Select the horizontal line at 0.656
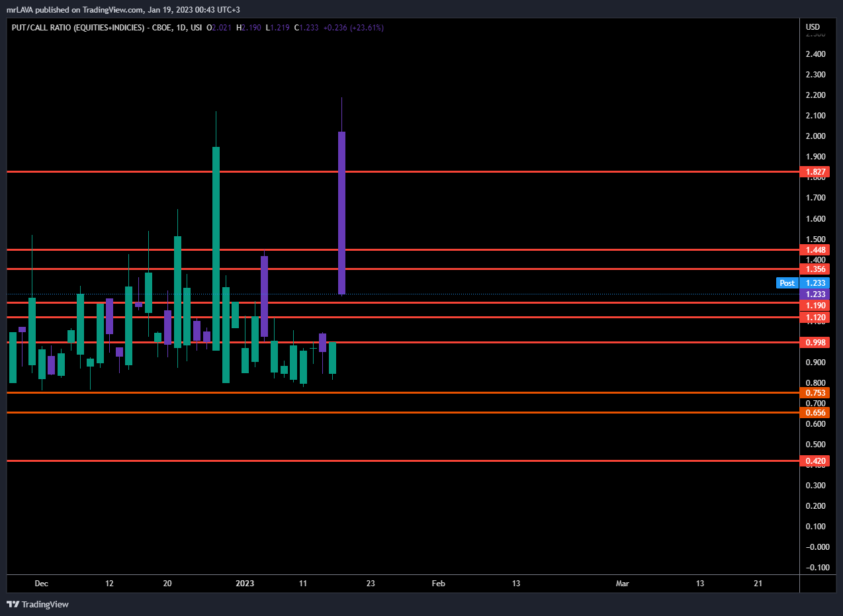The image size is (843, 616). [402, 412]
